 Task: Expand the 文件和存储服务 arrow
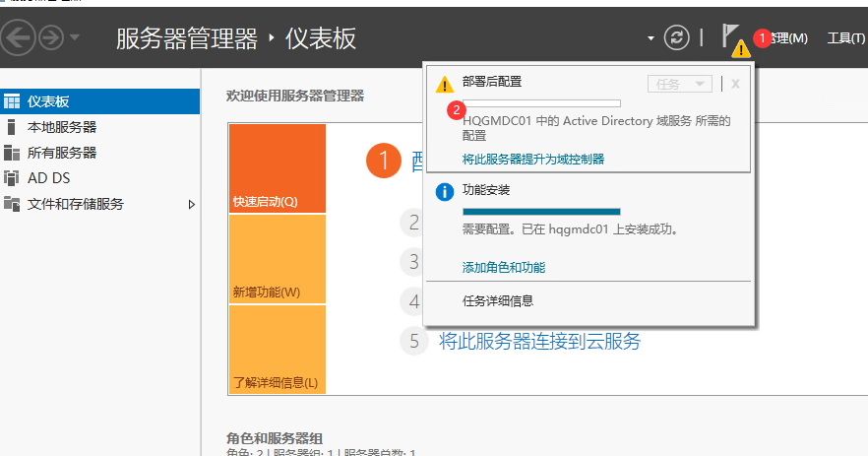coord(192,205)
